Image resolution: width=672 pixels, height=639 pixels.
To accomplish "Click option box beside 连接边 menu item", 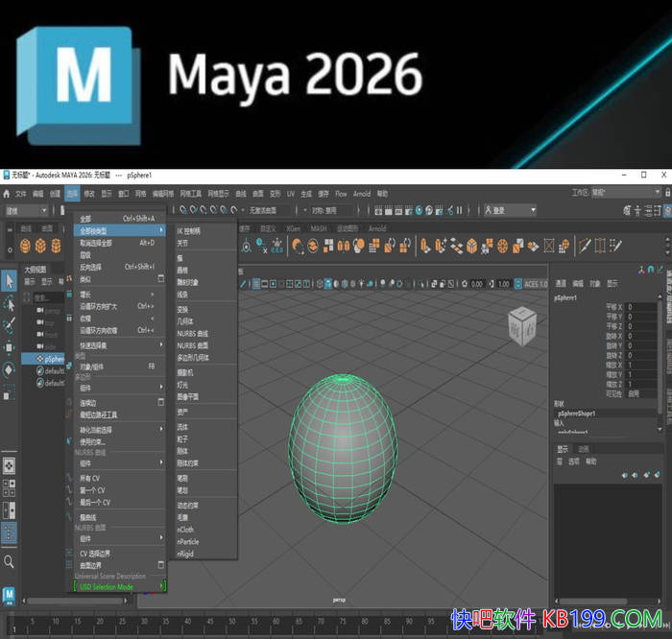I will 161,402.
